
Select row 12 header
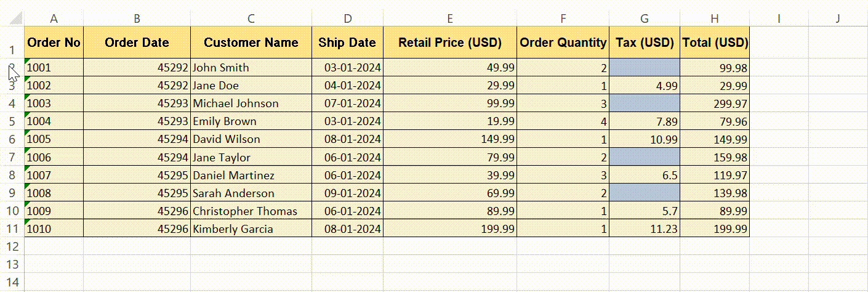[12, 246]
